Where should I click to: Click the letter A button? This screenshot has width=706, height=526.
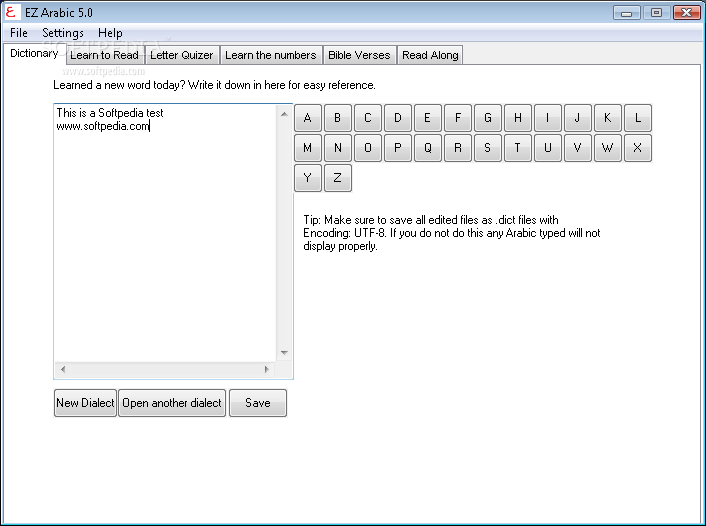pyautogui.click(x=308, y=118)
